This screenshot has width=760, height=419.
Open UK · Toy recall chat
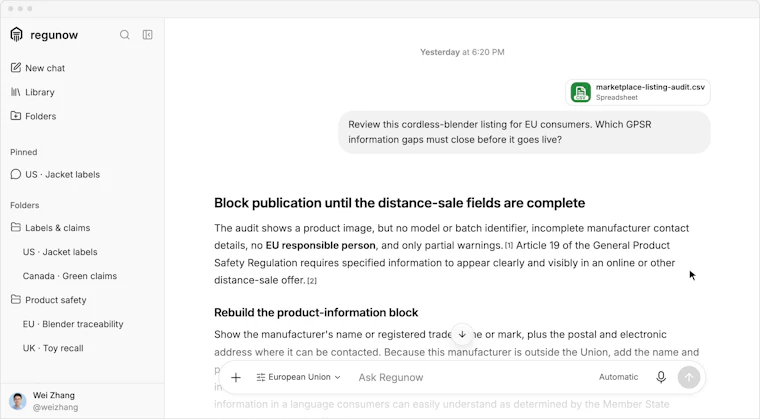pos(53,348)
